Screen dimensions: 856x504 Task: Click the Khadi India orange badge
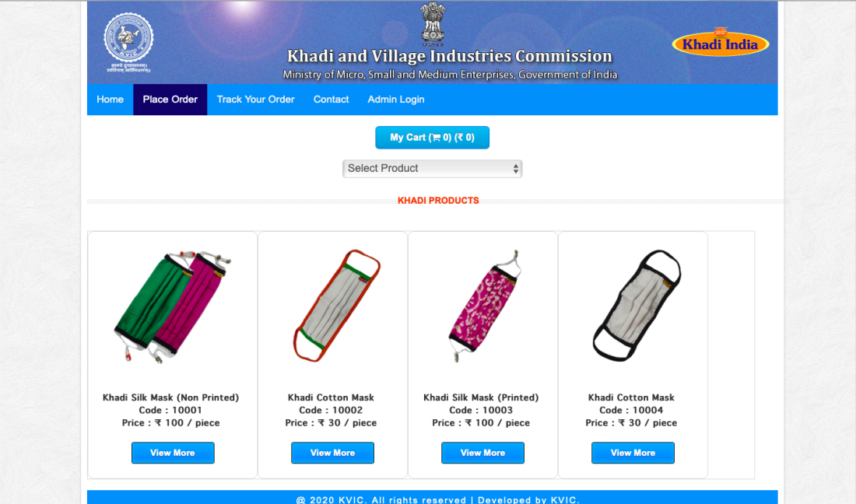point(720,43)
